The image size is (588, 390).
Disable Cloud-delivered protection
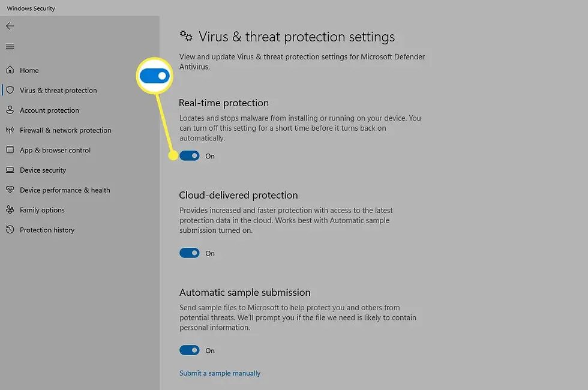click(189, 253)
